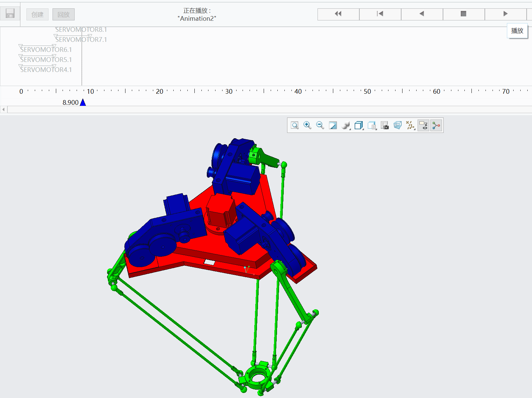The height and width of the screenshot is (398, 532).
Task: Click the snapshot camera icon
Action: tap(385, 126)
